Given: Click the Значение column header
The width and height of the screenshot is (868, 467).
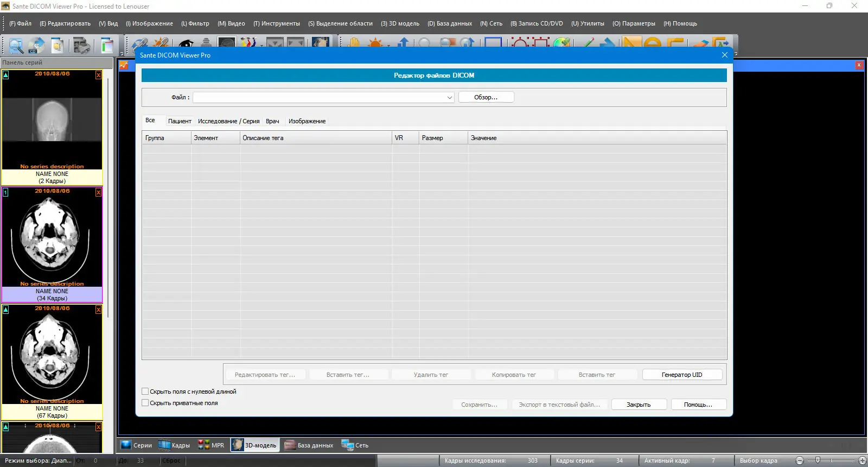Looking at the screenshot, I should point(597,138).
